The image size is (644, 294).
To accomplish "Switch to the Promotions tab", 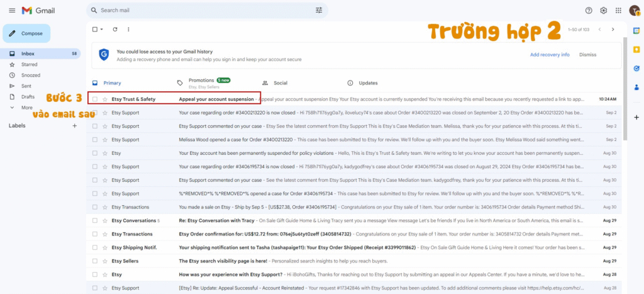I will pos(201,81).
